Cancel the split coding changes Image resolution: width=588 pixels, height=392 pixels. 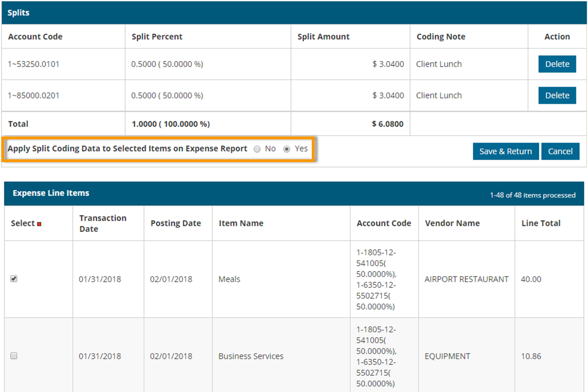[x=560, y=151]
